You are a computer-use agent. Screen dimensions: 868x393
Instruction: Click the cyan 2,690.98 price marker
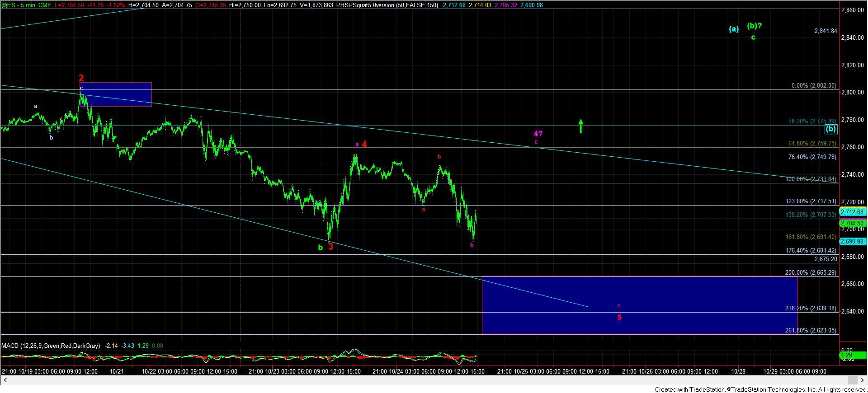point(852,241)
